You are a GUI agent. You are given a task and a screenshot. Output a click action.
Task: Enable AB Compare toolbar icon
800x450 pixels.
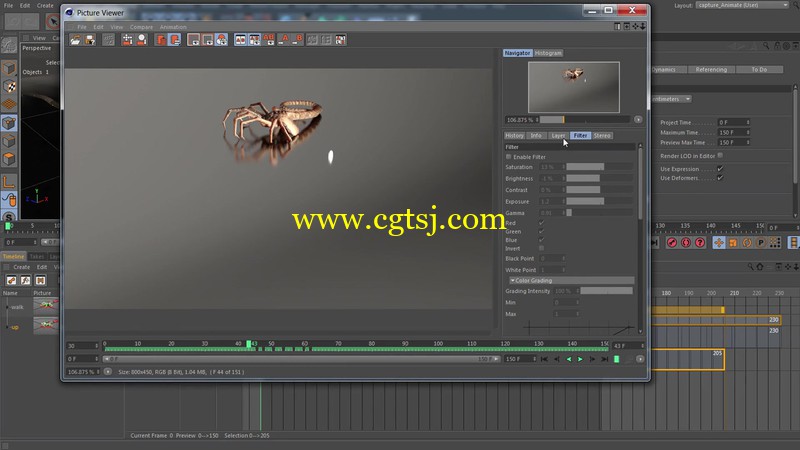point(240,40)
